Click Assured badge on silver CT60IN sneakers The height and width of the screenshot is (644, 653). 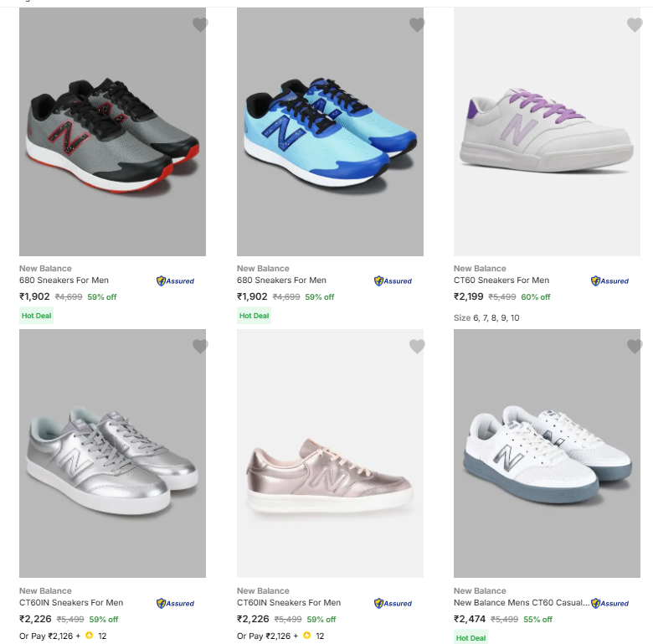pos(175,603)
